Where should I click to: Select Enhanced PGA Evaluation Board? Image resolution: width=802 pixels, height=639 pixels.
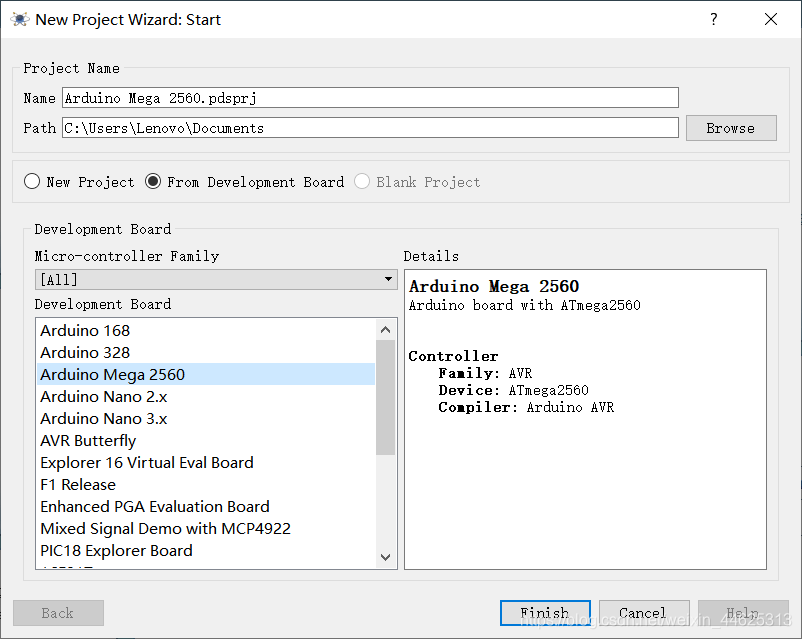coord(206,506)
